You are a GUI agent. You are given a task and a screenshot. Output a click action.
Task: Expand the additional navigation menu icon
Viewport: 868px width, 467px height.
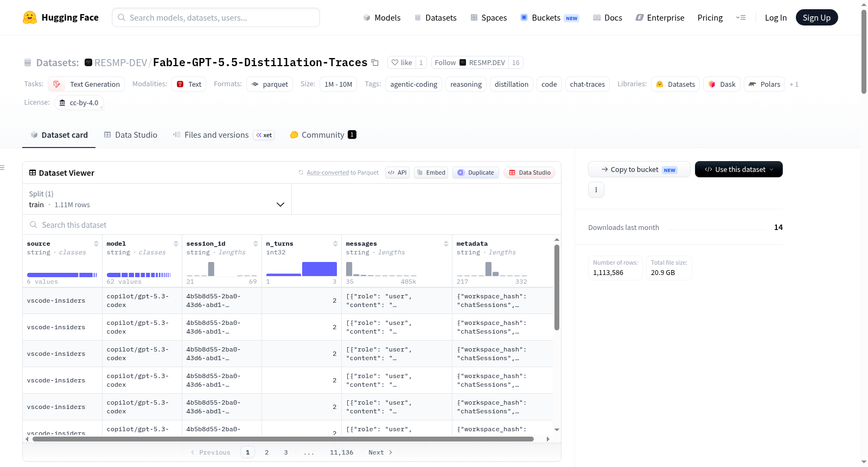[x=741, y=17]
